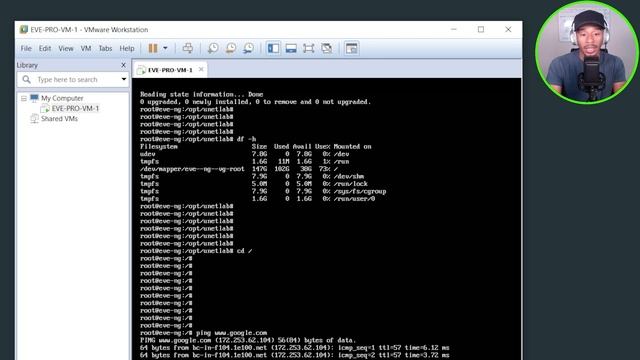Click the '/run/lock' mount entry

click(x=350, y=184)
